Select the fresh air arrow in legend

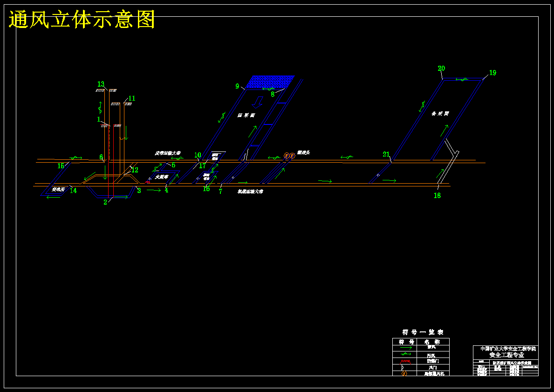[406, 347]
